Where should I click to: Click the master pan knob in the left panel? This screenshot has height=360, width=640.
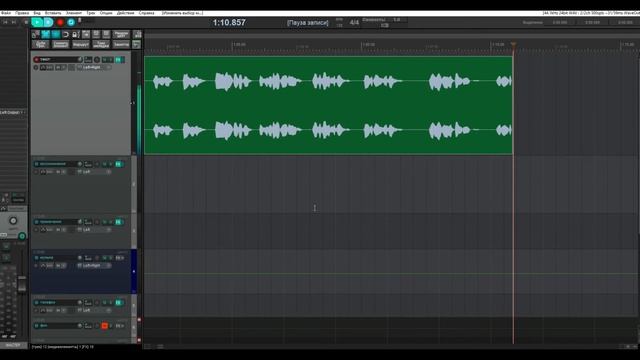click(x=13, y=221)
